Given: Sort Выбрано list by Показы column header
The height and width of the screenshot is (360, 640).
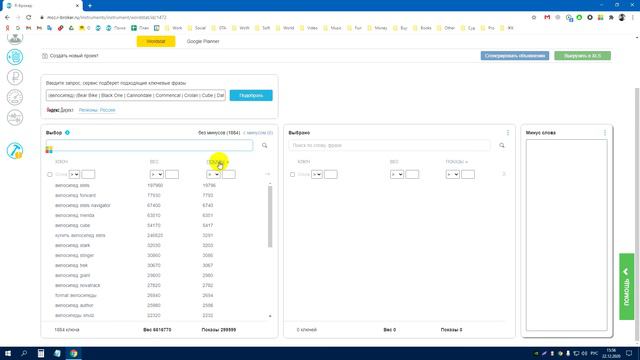Looking at the screenshot, I should 457,162.
